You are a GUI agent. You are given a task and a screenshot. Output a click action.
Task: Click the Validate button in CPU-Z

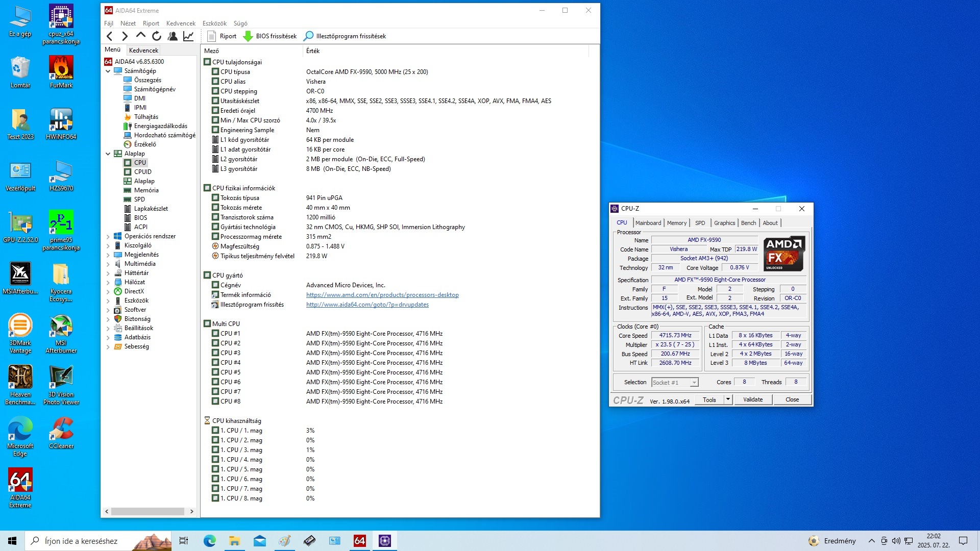[x=753, y=399]
